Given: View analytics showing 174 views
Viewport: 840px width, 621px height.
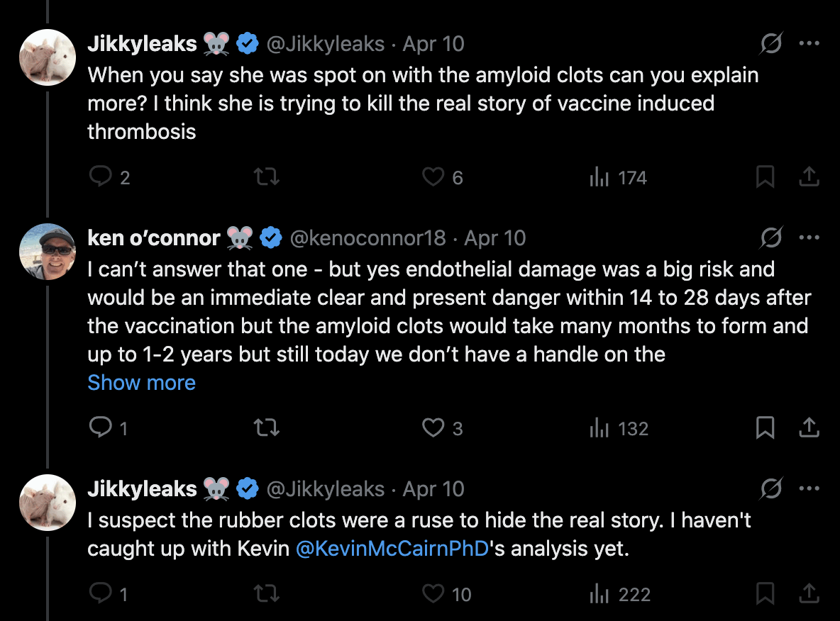Looking at the screenshot, I should [618, 177].
